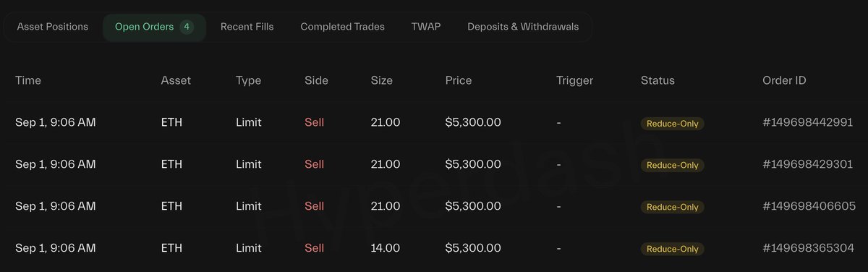The height and width of the screenshot is (272, 868).
Task: Open Deposits & Withdrawals tab
Action: [x=523, y=27]
